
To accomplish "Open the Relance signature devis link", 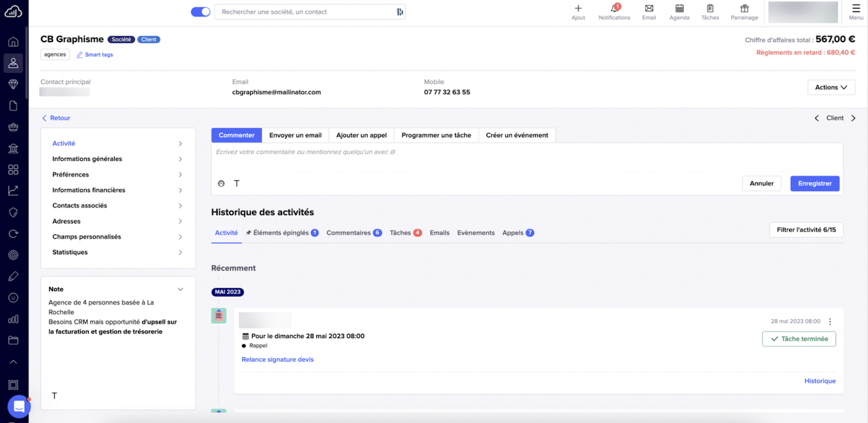I will pos(277,360).
